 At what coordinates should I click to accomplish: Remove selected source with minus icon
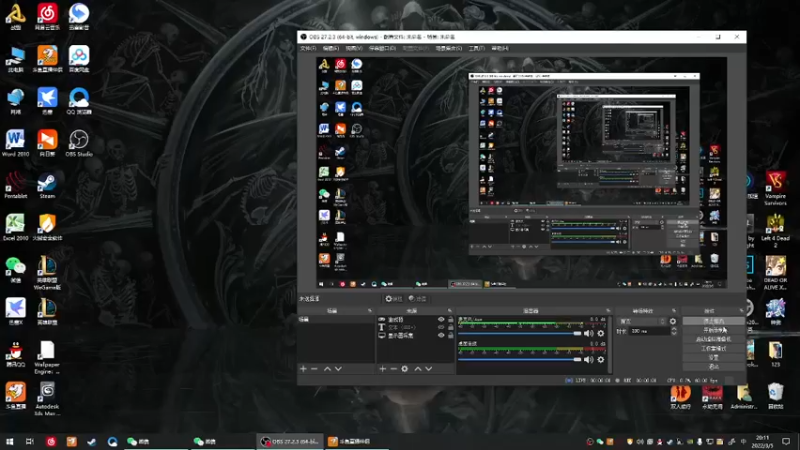coord(393,368)
